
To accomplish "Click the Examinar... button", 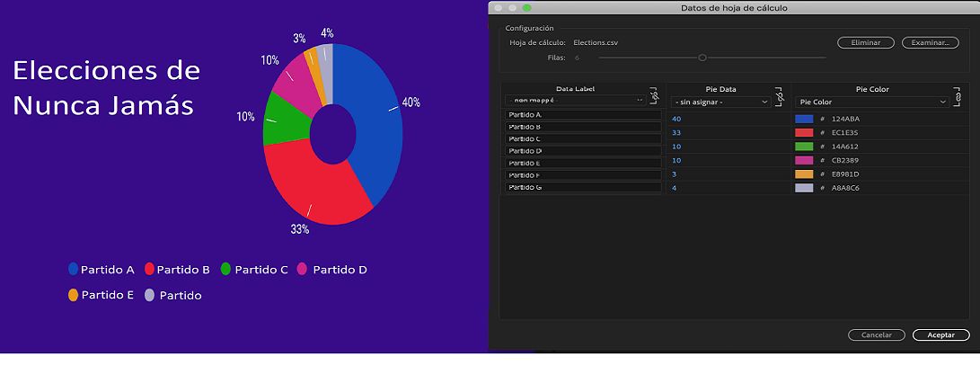I will 930,42.
